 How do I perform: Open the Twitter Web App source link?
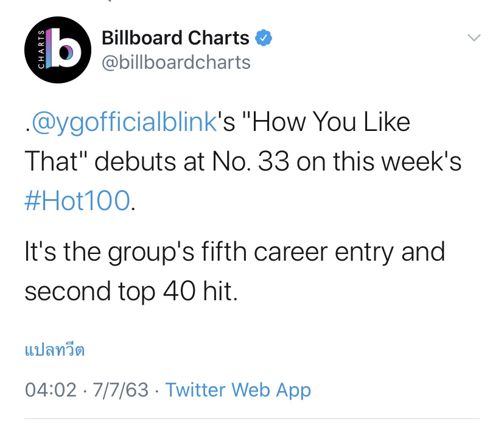coord(238,390)
